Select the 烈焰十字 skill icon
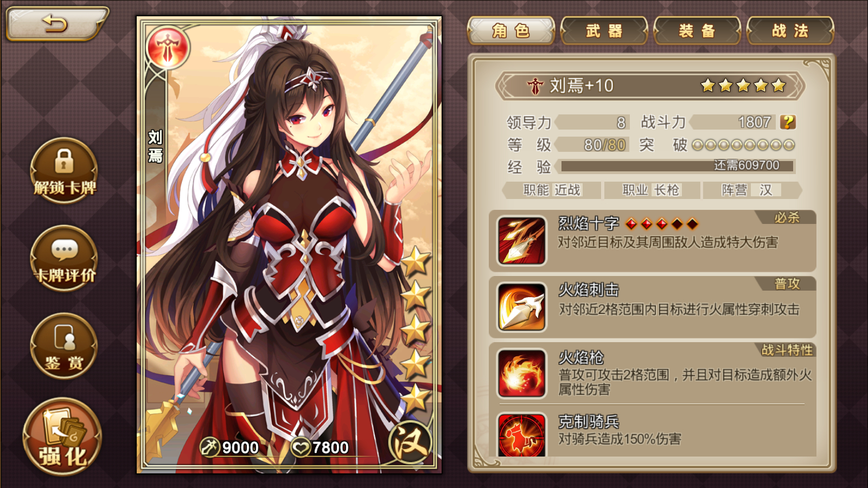The width and height of the screenshot is (868, 488). [521, 240]
